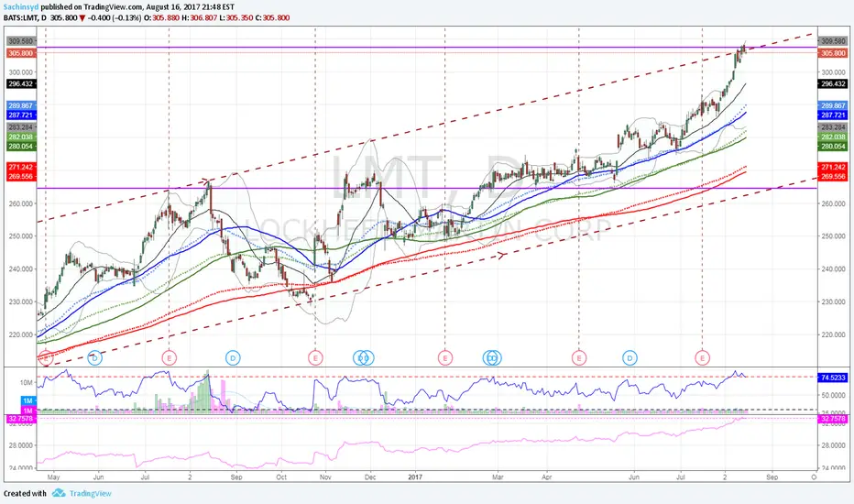Click the dark green 280.054 label on the right axis

833,146
